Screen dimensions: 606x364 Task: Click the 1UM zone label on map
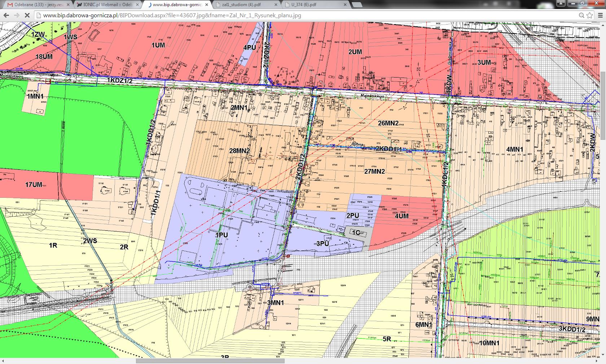[x=158, y=45]
